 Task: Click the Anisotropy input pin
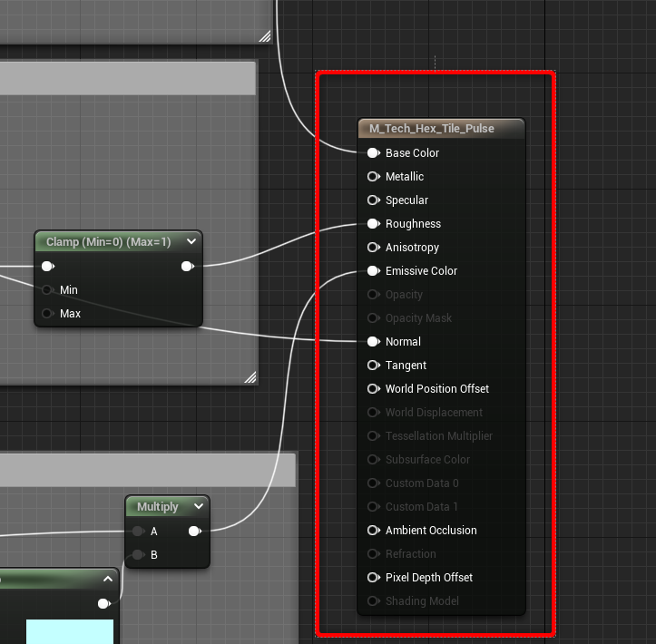[x=373, y=248]
